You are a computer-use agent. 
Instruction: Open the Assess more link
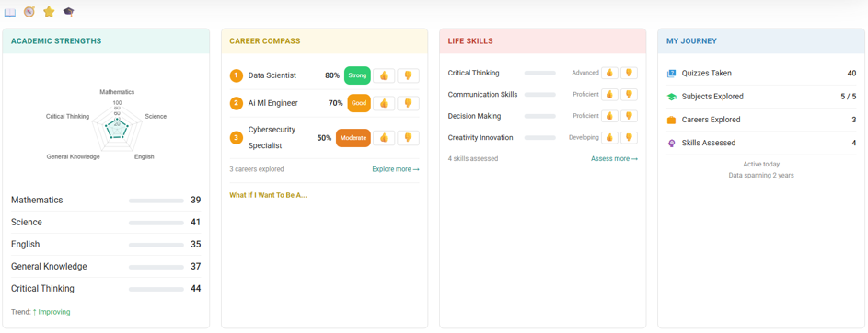[614, 159]
